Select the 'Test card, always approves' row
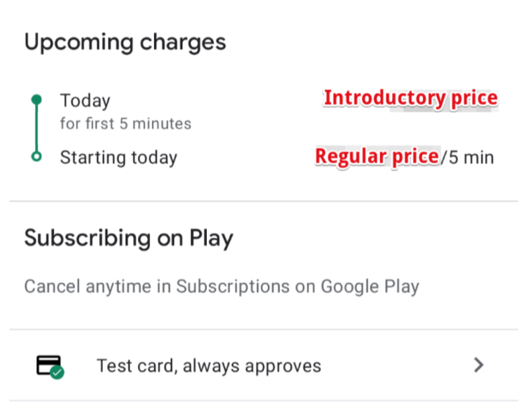Screen dimensions: 532x411 (x=264, y=365)
